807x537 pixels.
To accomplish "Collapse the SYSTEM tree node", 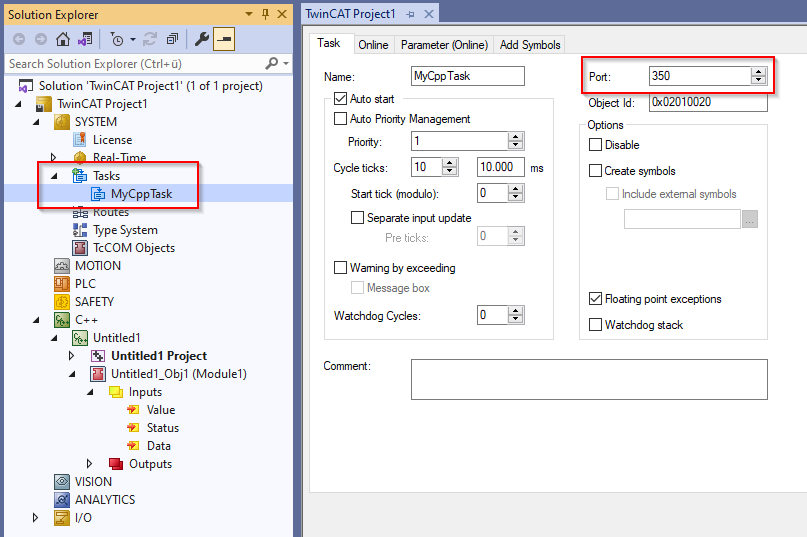I will (37, 122).
